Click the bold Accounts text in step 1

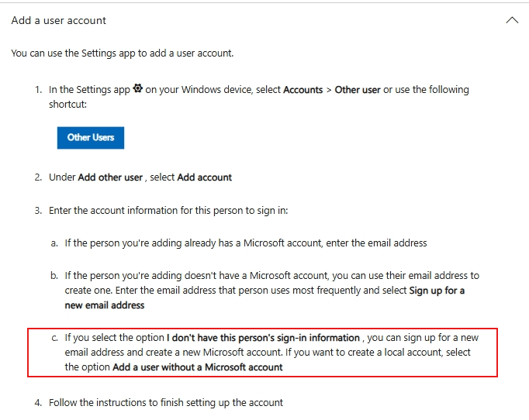[x=303, y=90]
